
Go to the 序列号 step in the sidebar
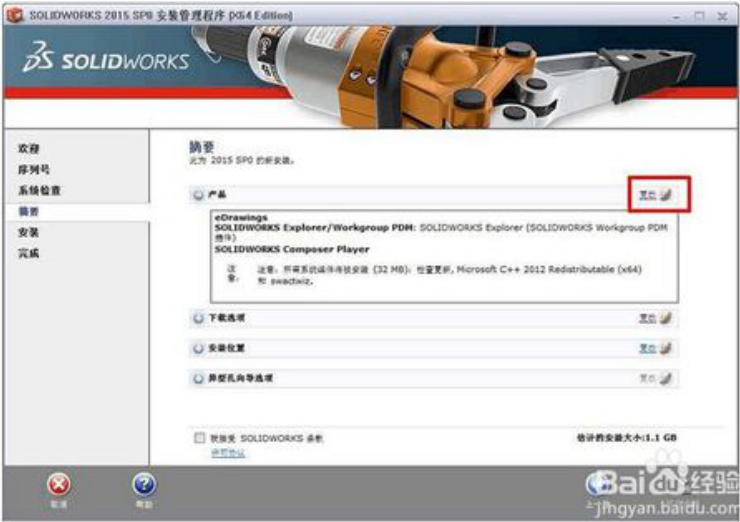tap(34, 169)
